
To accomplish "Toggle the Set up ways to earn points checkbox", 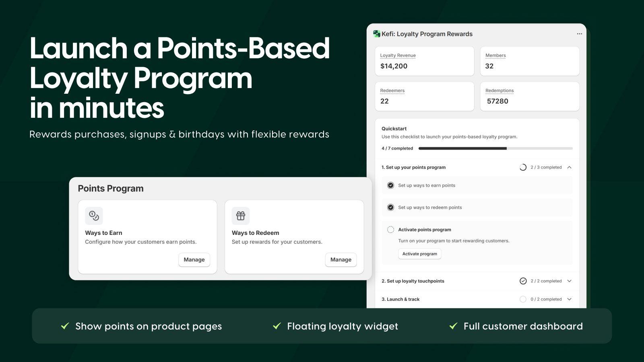I will pyautogui.click(x=390, y=185).
